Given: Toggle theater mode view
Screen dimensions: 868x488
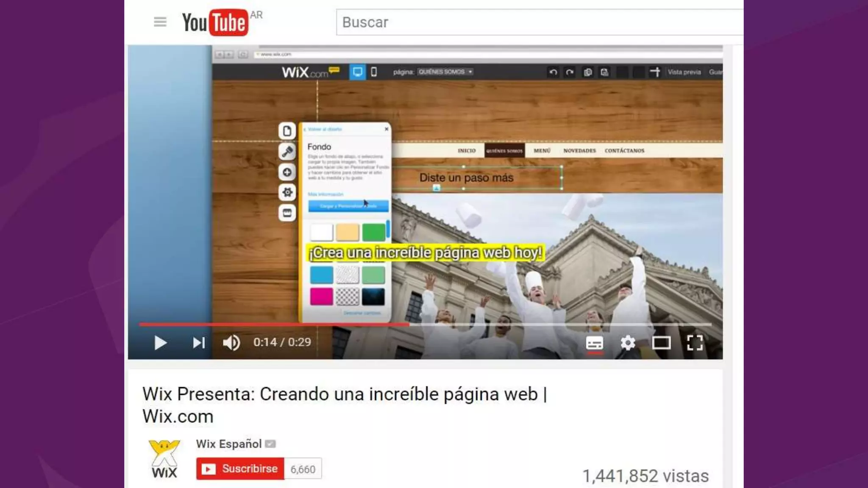Looking at the screenshot, I should (x=661, y=342).
